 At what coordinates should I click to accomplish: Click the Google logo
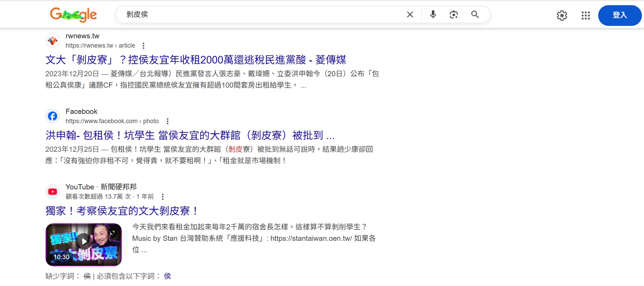73,14
